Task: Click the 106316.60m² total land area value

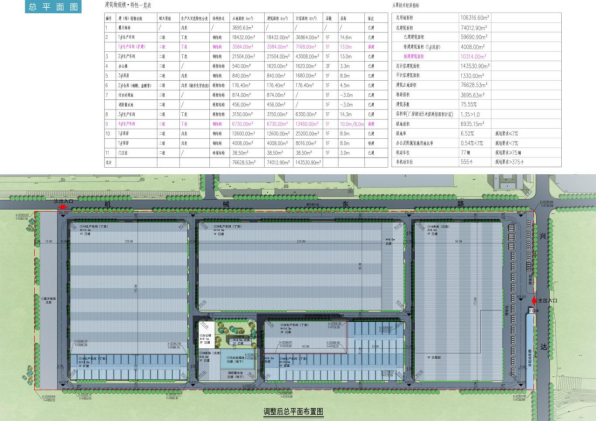Action: (x=474, y=17)
